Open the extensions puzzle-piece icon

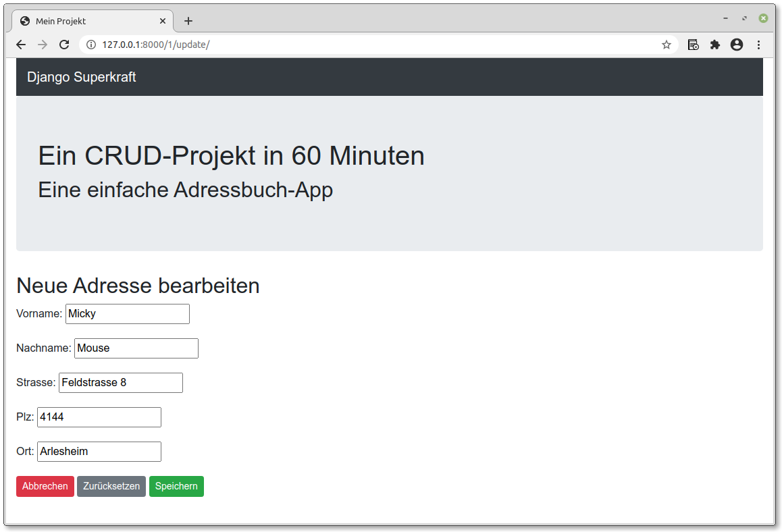(x=715, y=45)
